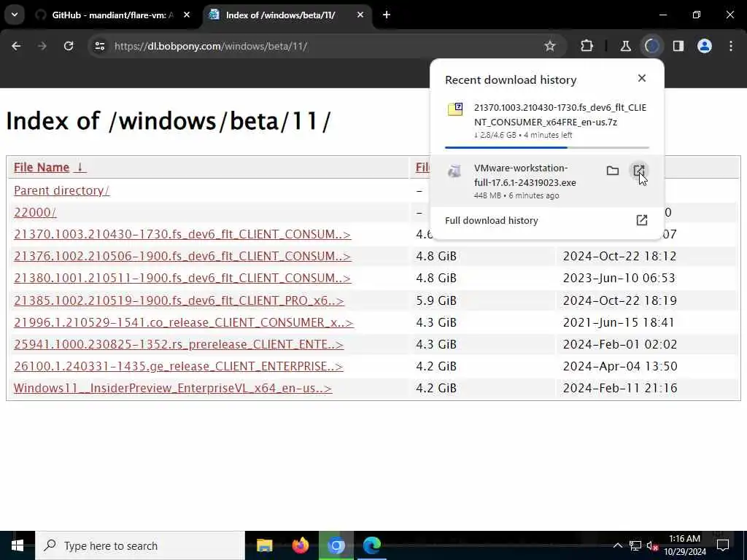Open a new browser tab

pos(387,15)
